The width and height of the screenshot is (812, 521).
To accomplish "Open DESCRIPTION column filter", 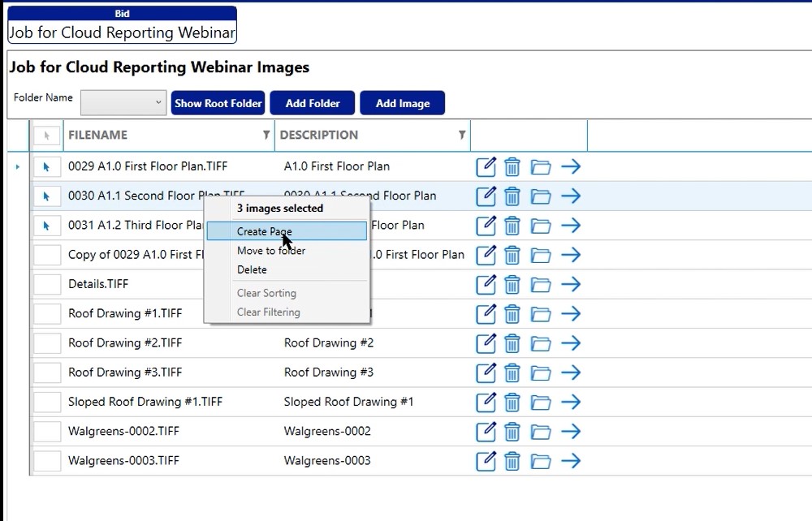I will [461, 136].
